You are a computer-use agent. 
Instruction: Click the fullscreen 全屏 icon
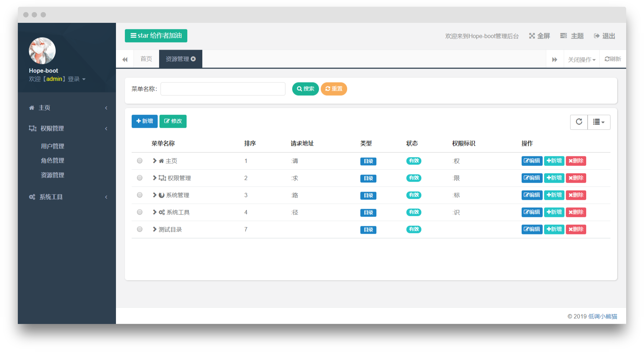click(x=532, y=36)
